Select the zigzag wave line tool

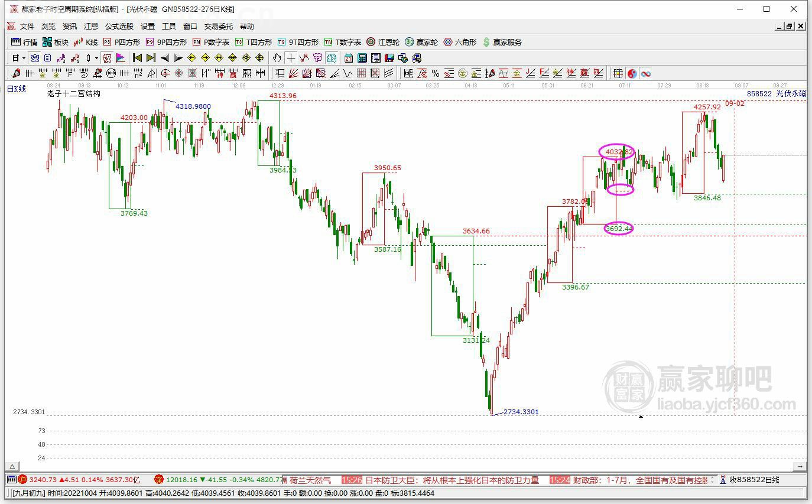348,73
